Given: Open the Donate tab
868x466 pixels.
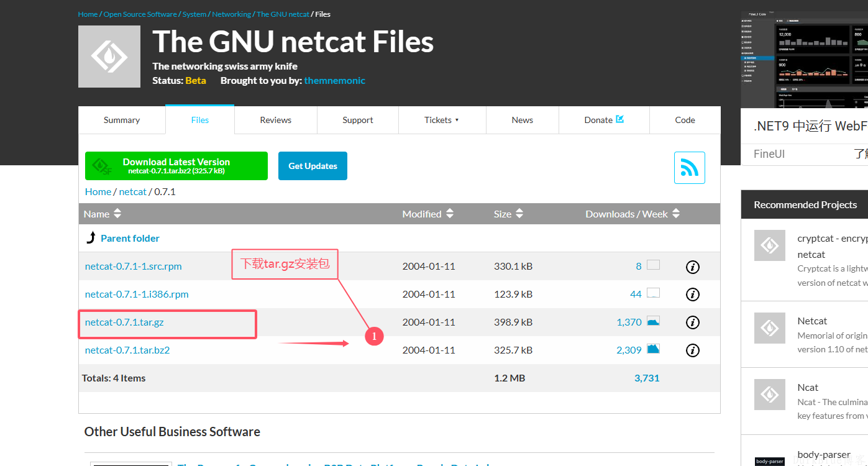Looking at the screenshot, I should (x=604, y=120).
